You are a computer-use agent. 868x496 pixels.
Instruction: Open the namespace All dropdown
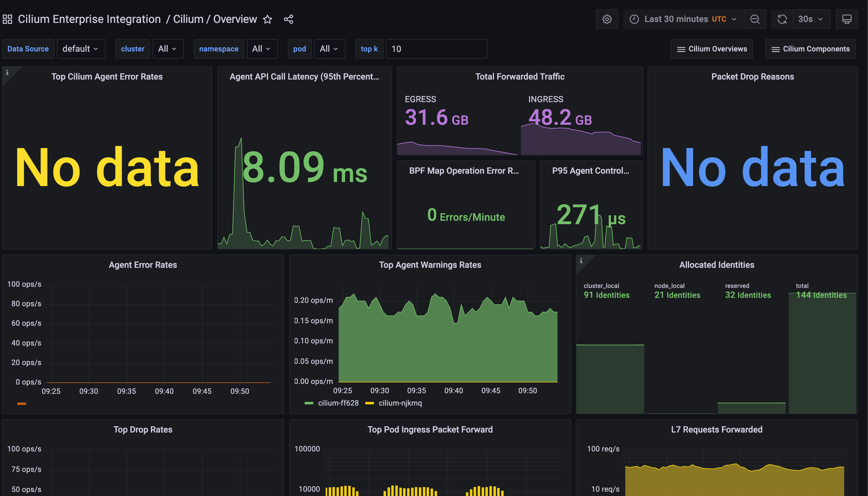click(262, 49)
